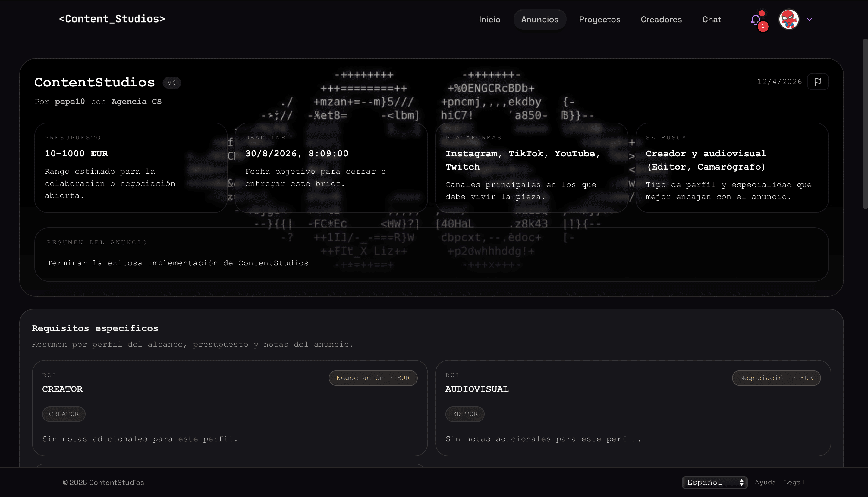Click the AUDIOVISUAL card's Negociación · EUR badge
The height and width of the screenshot is (497, 868).
776,378
